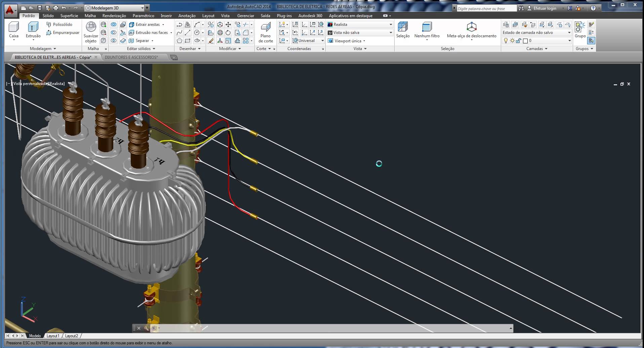
Task: Click the search field Digite palavra-chave ou frase
Action: coord(486,8)
